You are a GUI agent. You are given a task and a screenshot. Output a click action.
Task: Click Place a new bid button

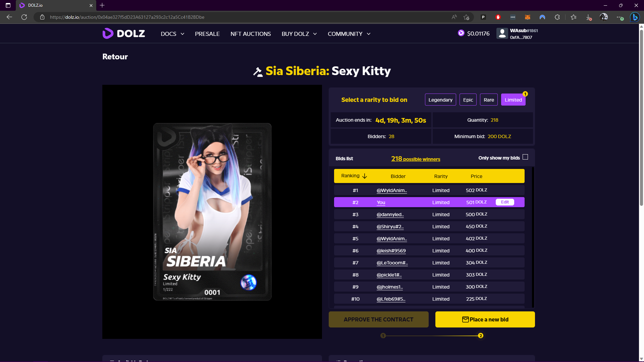[485, 319]
